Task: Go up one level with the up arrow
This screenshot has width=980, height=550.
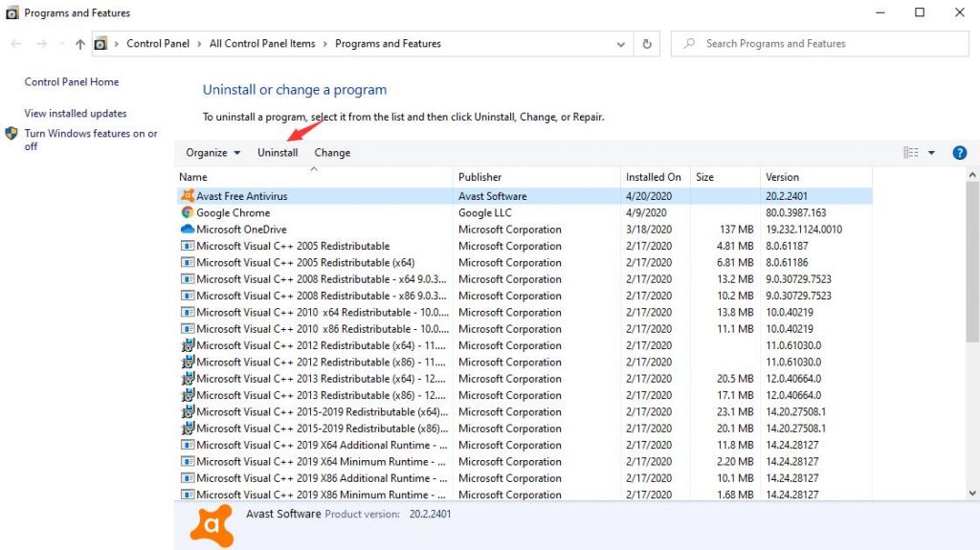Action: coord(80,44)
